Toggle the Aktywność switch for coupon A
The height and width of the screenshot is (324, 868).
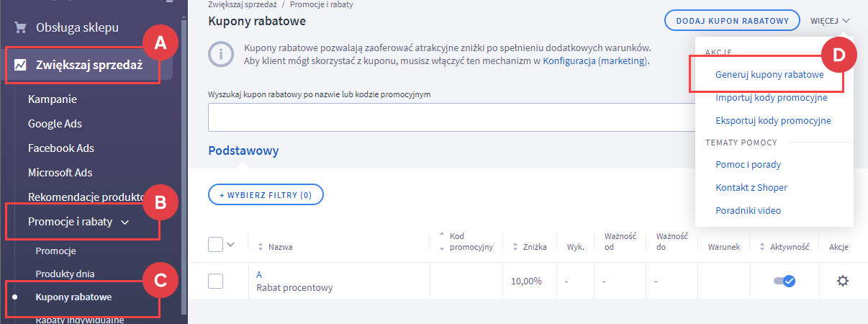click(785, 281)
